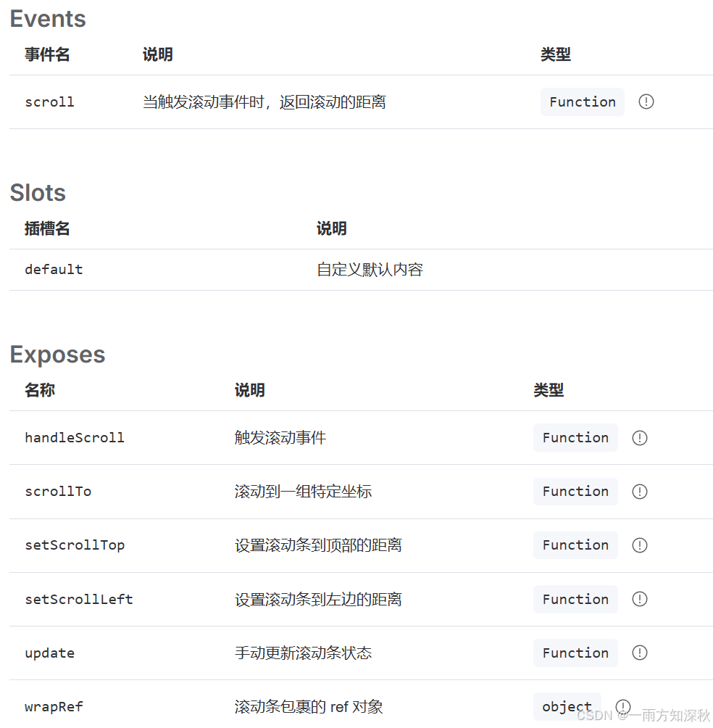Click the Events section heading
The width and height of the screenshot is (713, 728).
click(x=48, y=19)
